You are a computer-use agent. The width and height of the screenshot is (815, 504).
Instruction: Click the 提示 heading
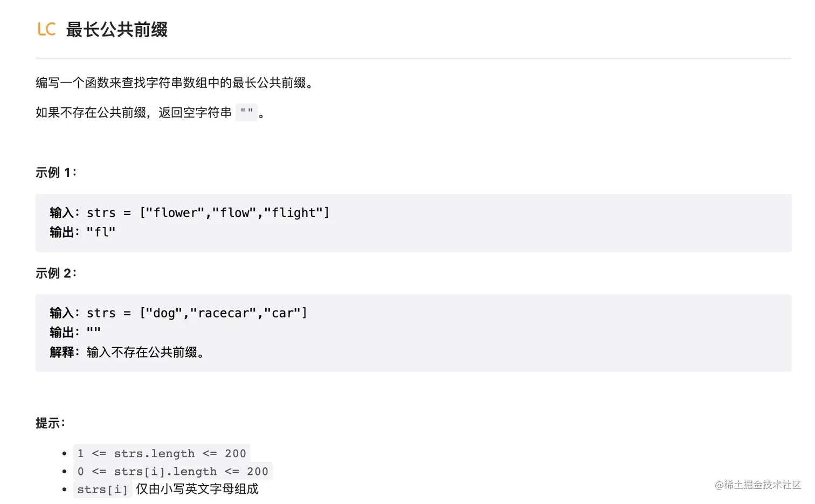(50, 423)
